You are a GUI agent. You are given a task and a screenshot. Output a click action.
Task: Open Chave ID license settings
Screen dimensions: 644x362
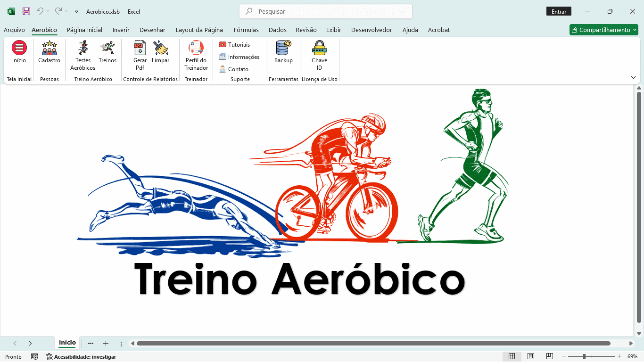[x=319, y=56]
